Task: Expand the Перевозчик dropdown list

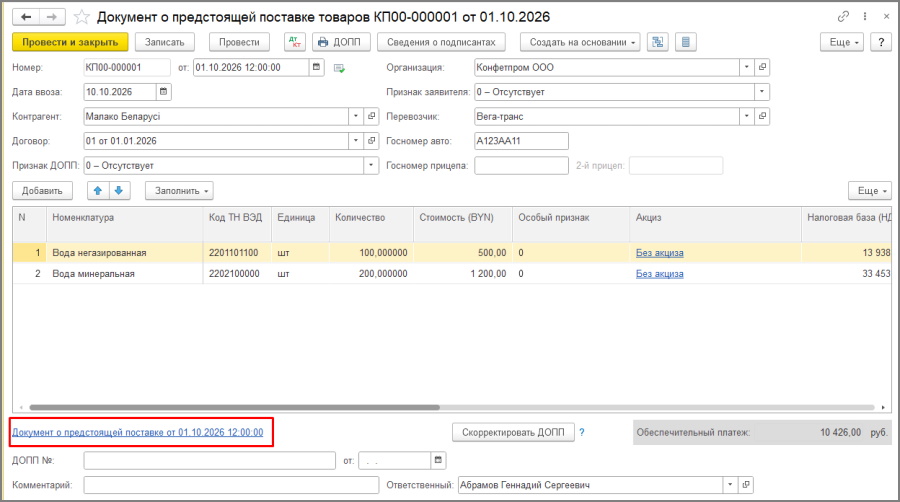Action: click(x=747, y=116)
